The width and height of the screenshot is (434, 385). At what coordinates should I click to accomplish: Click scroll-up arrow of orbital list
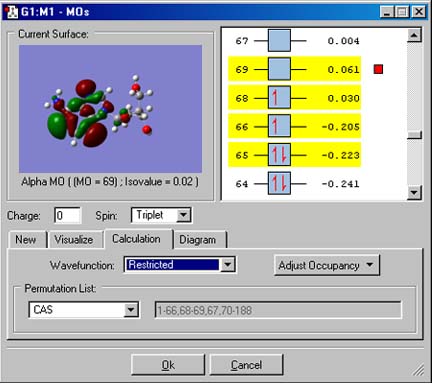(x=414, y=35)
